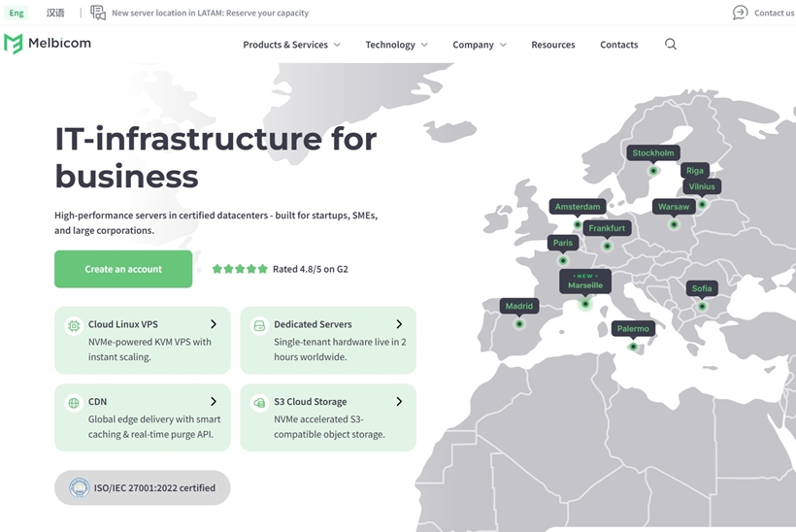Switch language to 汉语

coord(55,13)
